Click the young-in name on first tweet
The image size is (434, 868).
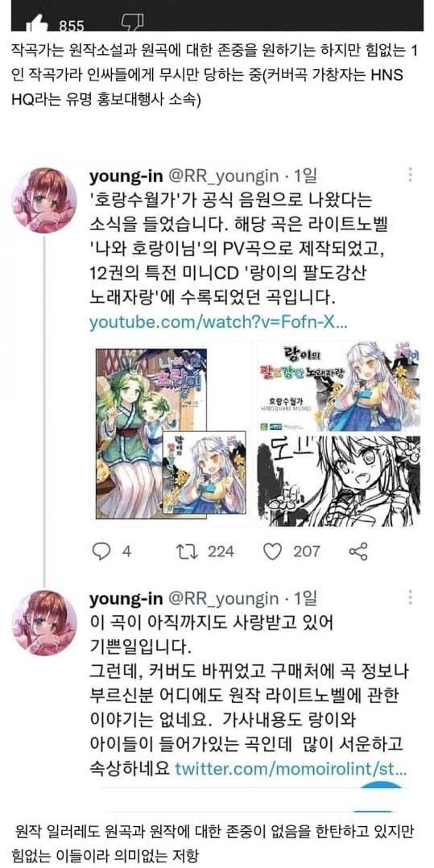pyautogui.click(x=126, y=176)
